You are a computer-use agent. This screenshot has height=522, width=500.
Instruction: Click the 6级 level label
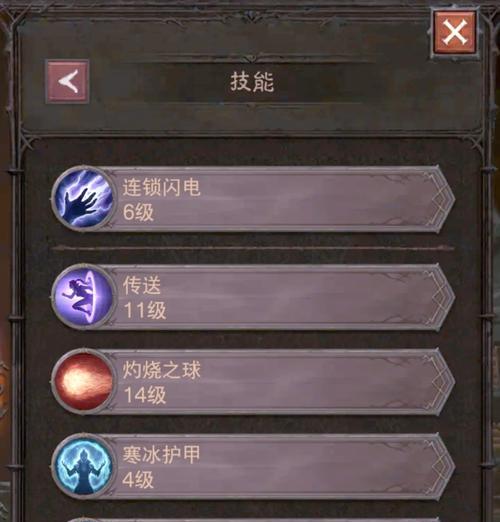138,212
